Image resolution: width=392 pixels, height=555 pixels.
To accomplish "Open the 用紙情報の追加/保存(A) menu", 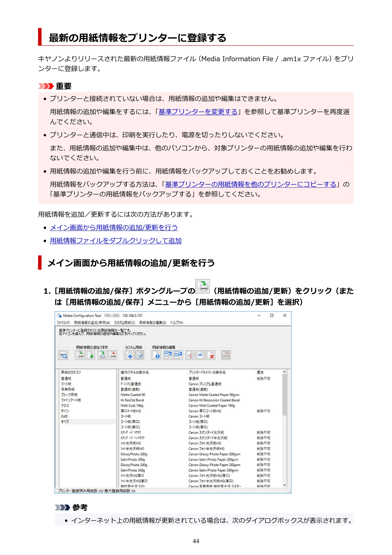I will tap(92, 323).
